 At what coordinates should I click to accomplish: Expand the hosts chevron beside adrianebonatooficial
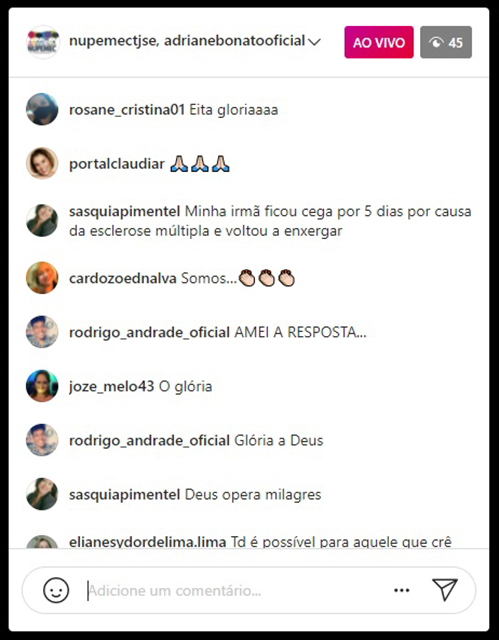[314, 42]
